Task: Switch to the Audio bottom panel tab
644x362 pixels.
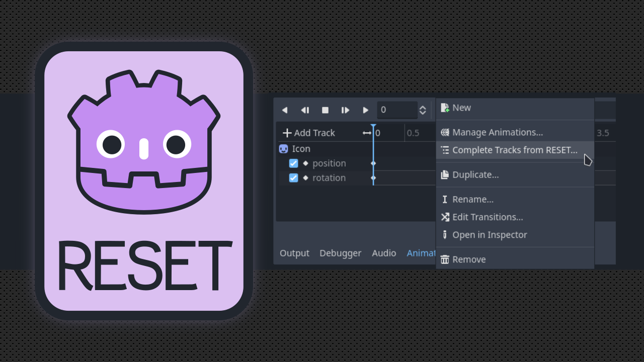Action: tap(384, 253)
